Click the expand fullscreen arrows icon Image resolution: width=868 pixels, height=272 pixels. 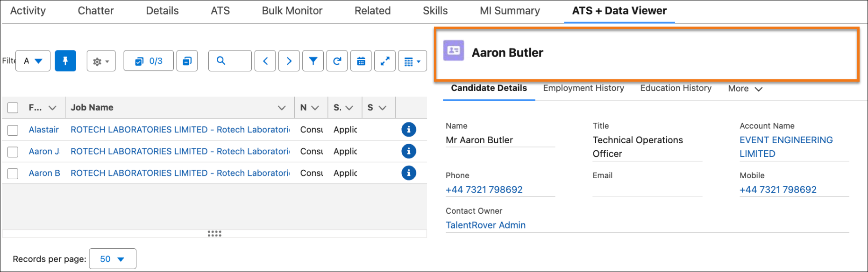[385, 61]
